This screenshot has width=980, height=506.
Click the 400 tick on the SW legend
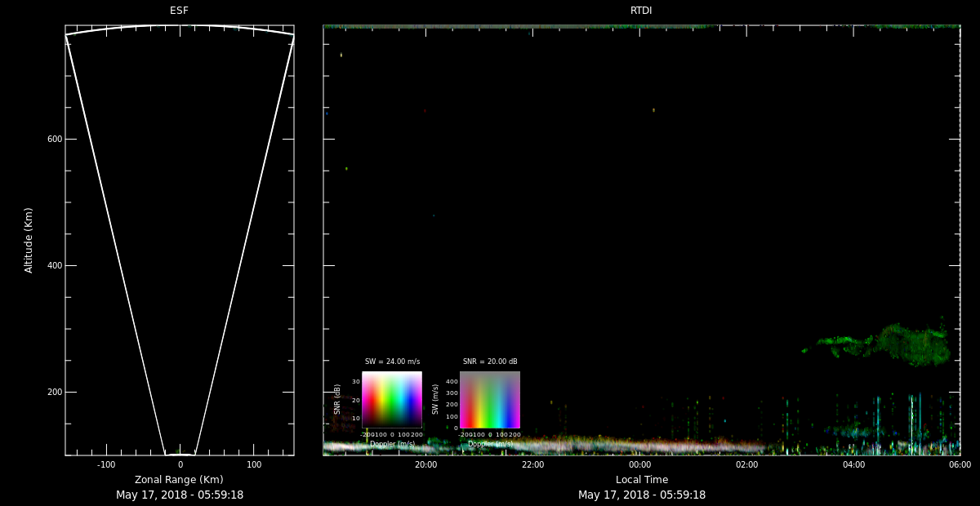point(452,381)
